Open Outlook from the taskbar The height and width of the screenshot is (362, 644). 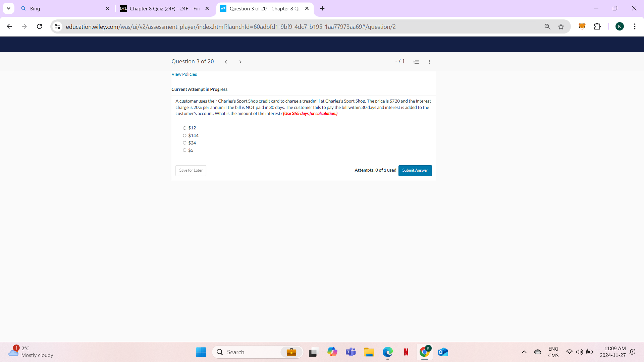[443, 352]
